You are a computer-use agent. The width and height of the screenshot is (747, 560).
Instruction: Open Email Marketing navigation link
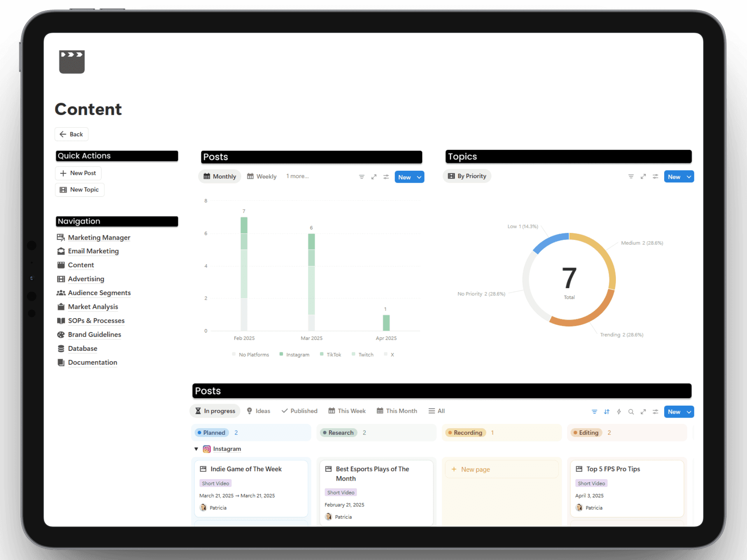(93, 251)
